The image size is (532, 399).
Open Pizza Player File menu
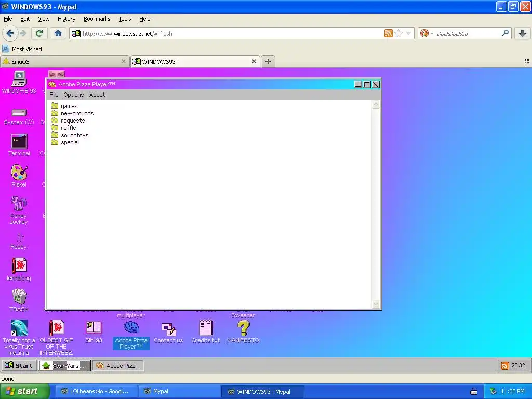(x=54, y=95)
